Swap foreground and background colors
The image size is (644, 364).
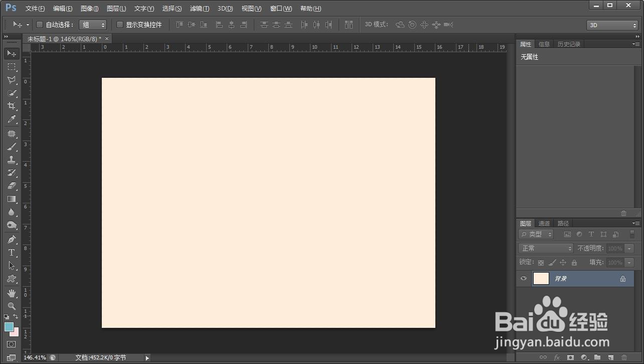tap(16, 317)
